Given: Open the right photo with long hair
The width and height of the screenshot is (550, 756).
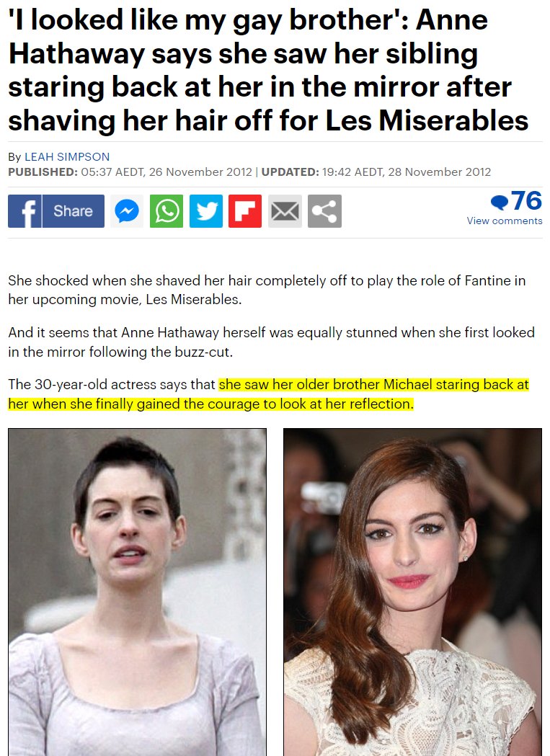Looking at the screenshot, I should [412, 592].
